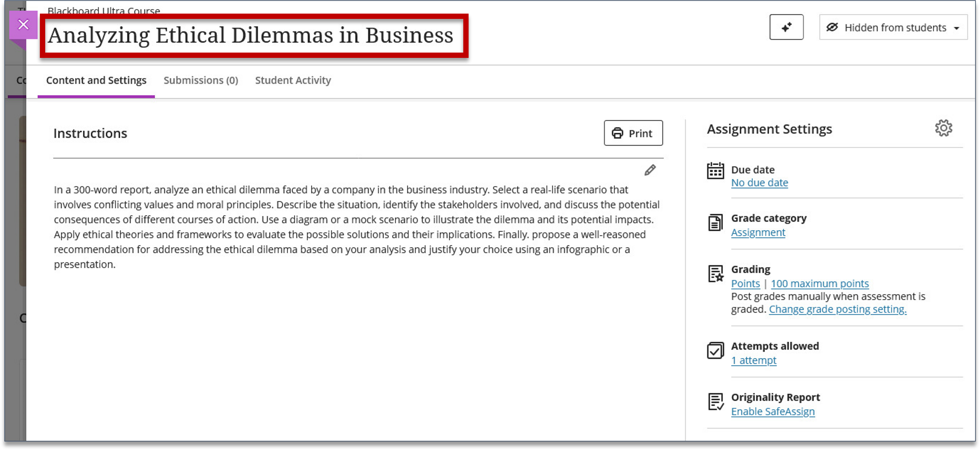Click the Grade category document icon
This screenshot has width=980, height=450.
(715, 223)
